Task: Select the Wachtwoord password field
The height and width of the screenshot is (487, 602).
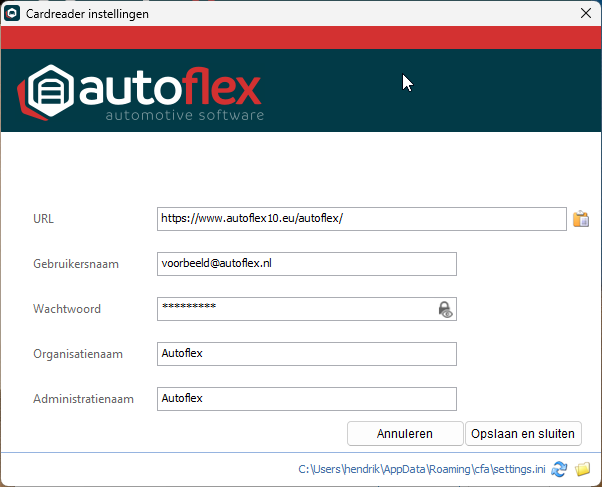Action: pos(295,309)
